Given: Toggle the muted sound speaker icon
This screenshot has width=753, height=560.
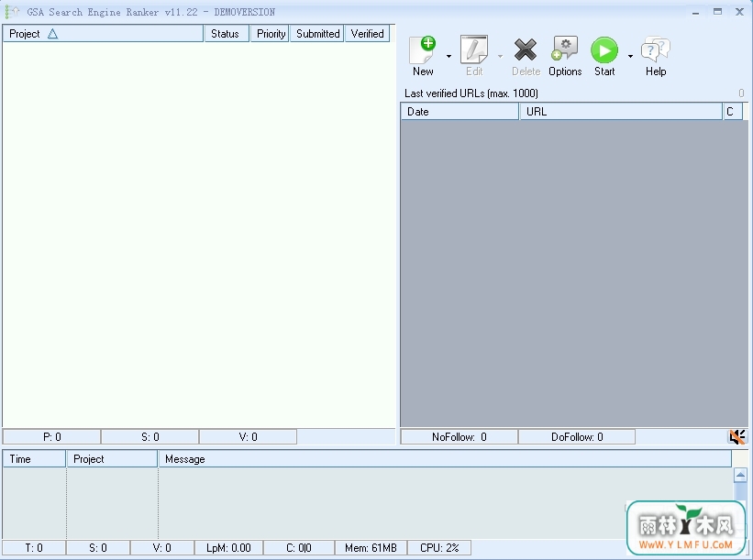Looking at the screenshot, I should (737, 436).
